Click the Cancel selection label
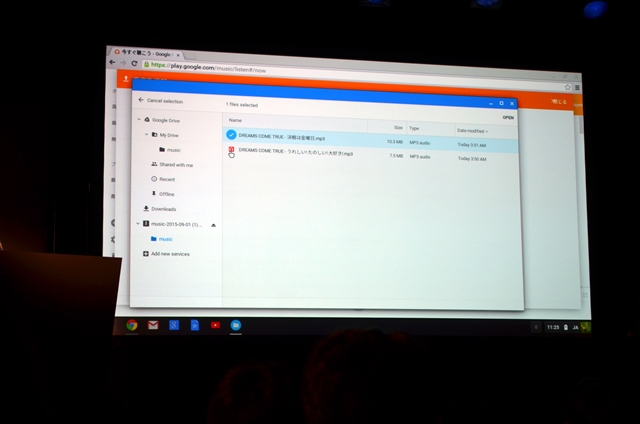 click(165, 101)
